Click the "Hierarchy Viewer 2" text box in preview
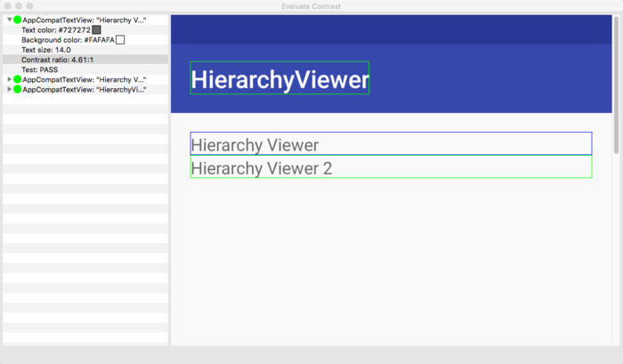The width and height of the screenshot is (623, 364). click(x=391, y=166)
